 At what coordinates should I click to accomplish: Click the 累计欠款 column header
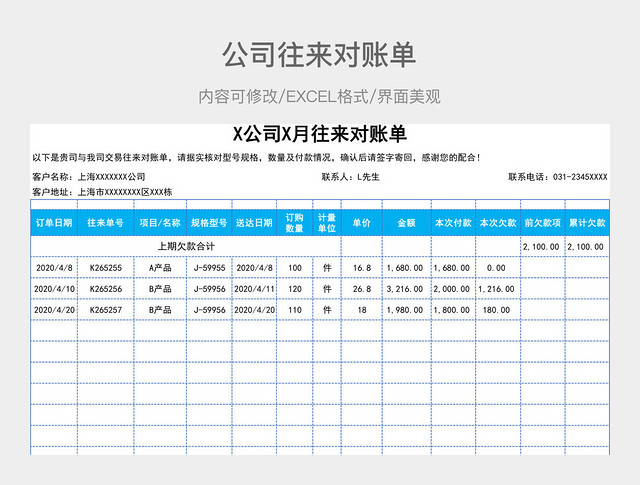pos(587,223)
